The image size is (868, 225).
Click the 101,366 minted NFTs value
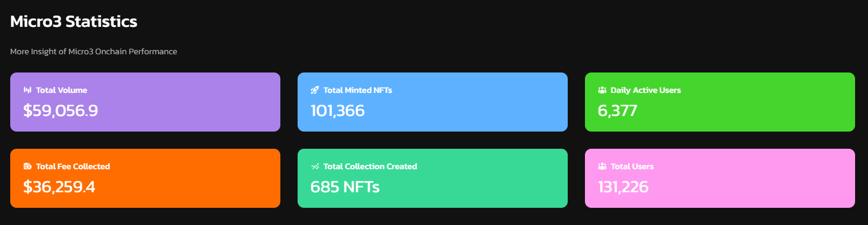(x=337, y=111)
